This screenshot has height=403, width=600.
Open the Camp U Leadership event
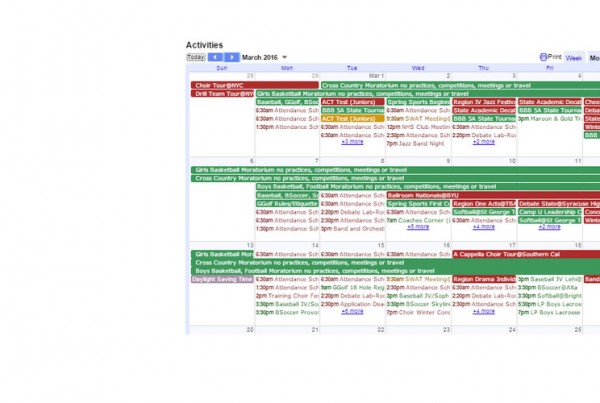pyautogui.click(x=549, y=212)
